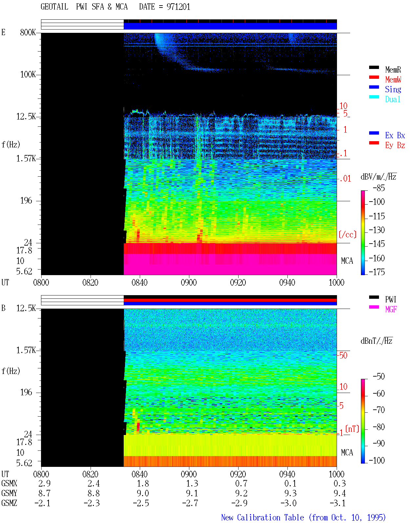The image size is (420, 523).
Task: Click the red 50 nT scale marker
Action: click(x=343, y=355)
